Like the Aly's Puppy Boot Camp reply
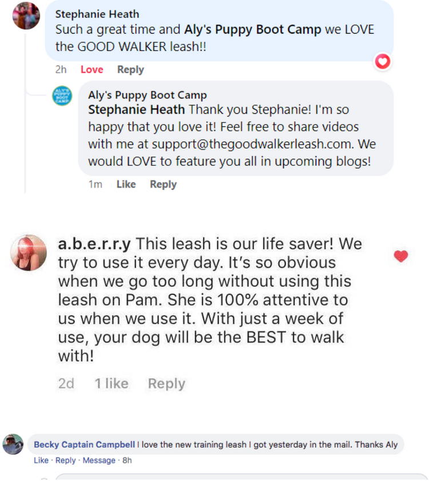 [x=126, y=184]
